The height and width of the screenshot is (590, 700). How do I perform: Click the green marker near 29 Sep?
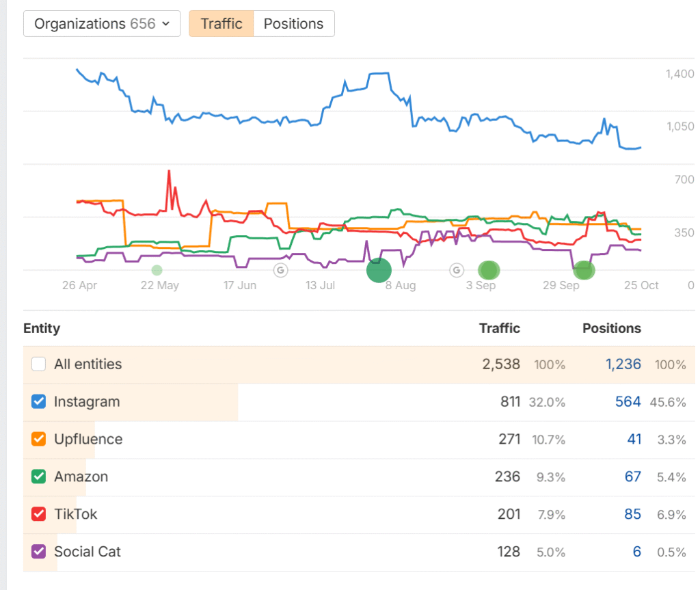(x=584, y=270)
